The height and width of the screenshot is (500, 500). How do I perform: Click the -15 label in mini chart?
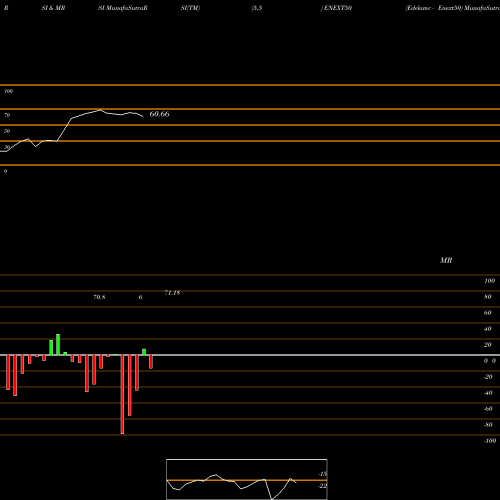tap(322, 474)
